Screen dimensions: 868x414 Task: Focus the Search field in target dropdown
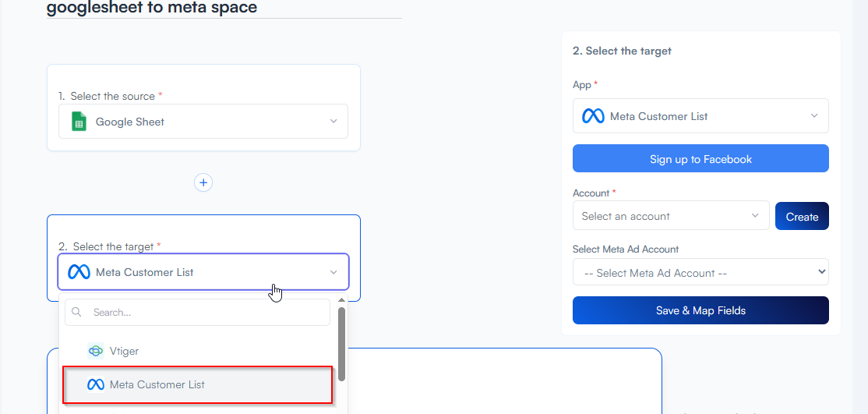tap(206, 313)
